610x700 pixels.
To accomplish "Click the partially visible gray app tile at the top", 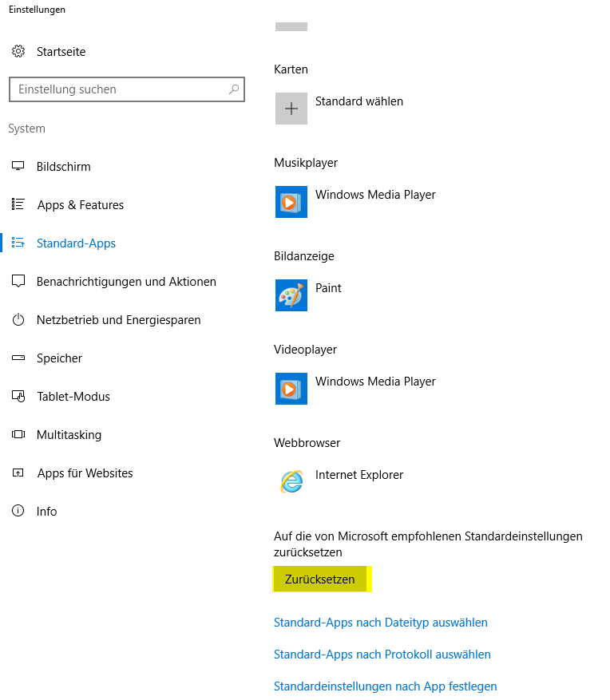I will click(291, 26).
